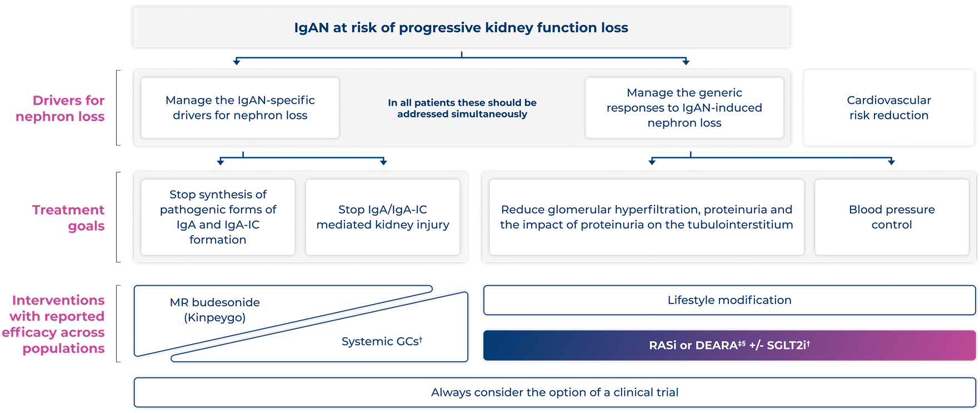
Task: Open the Cardiovascular risk reduction box
Action: tap(888, 108)
